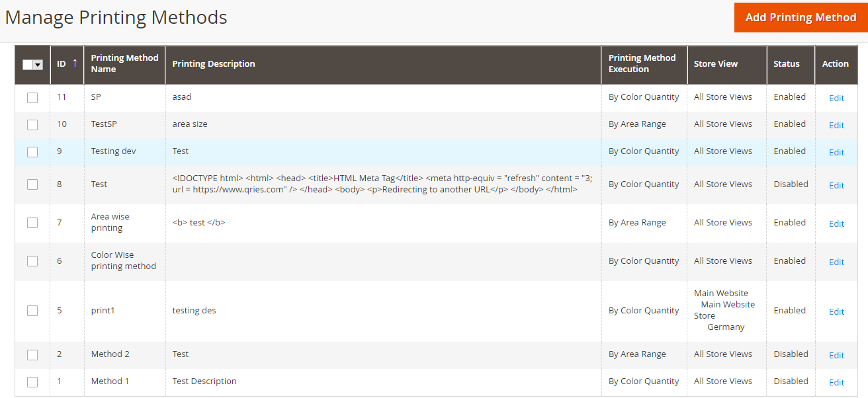The width and height of the screenshot is (868, 398).
Task: Sort by Printing Method Name column header
Action: click(124, 63)
